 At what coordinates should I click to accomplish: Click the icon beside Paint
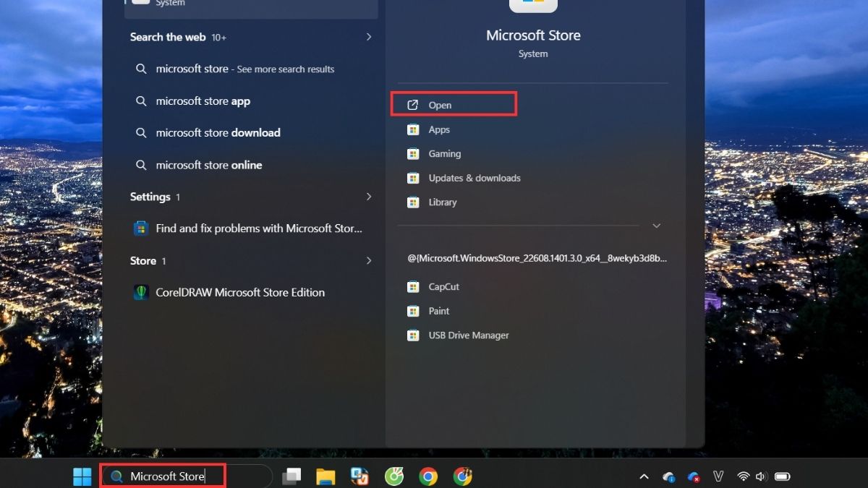click(x=413, y=311)
